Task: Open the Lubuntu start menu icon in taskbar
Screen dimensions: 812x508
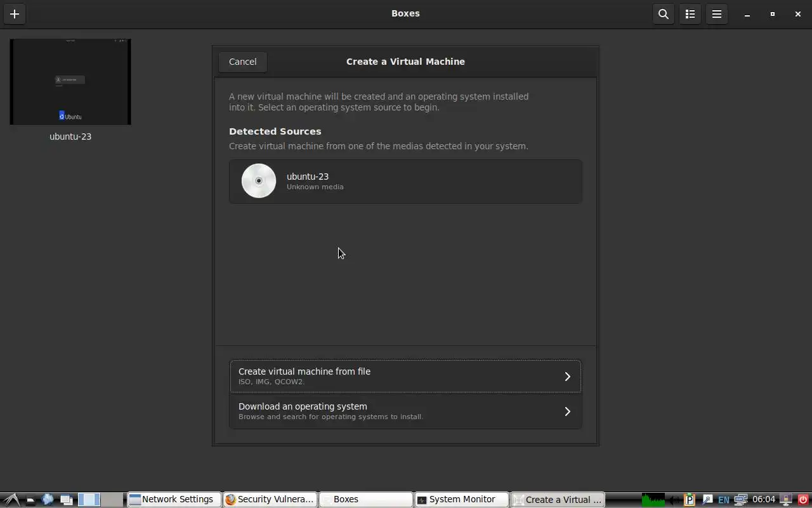Action: [11, 500]
